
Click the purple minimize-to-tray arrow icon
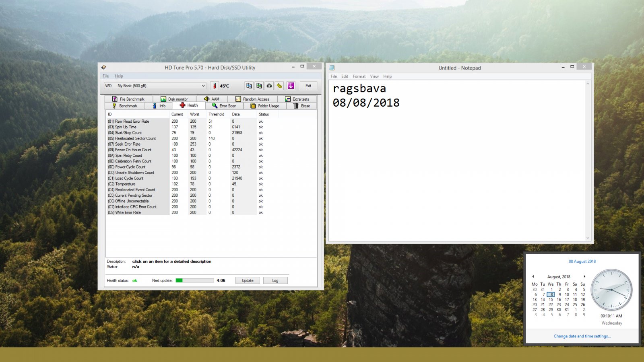point(291,86)
